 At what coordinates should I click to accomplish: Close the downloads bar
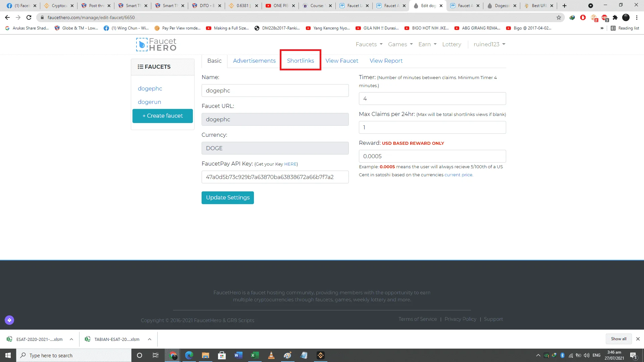[638, 339]
